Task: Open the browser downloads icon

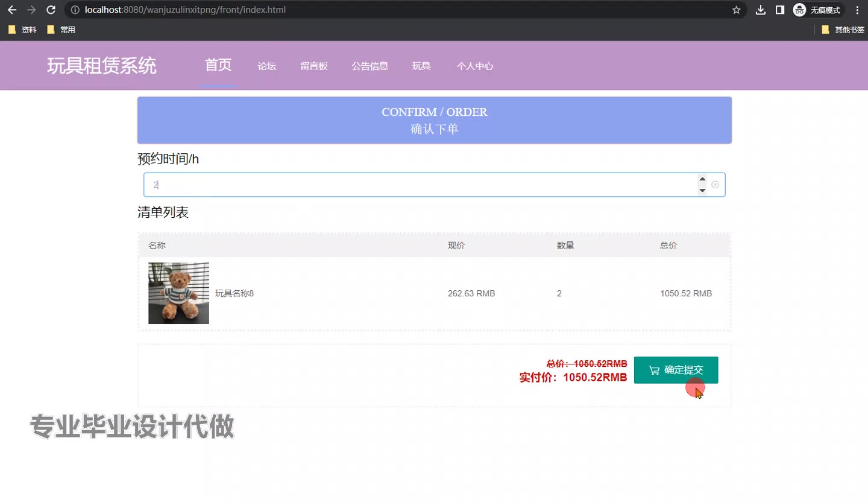Action: [x=761, y=10]
